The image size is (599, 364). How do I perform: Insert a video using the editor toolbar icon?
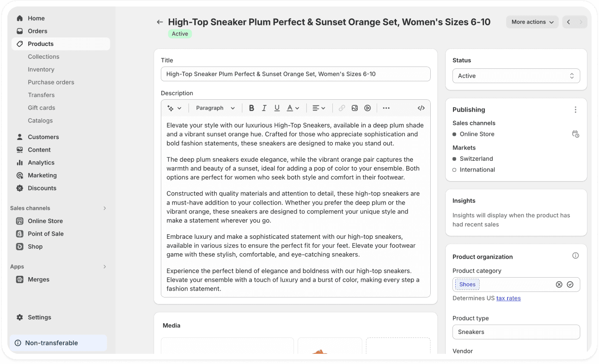(367, 108)
